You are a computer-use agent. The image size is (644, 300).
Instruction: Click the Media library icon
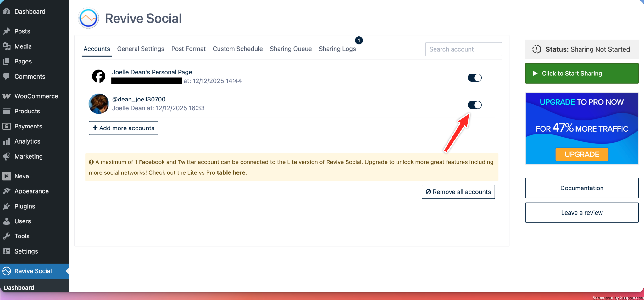pyautogui.click(x=7, y=46)
